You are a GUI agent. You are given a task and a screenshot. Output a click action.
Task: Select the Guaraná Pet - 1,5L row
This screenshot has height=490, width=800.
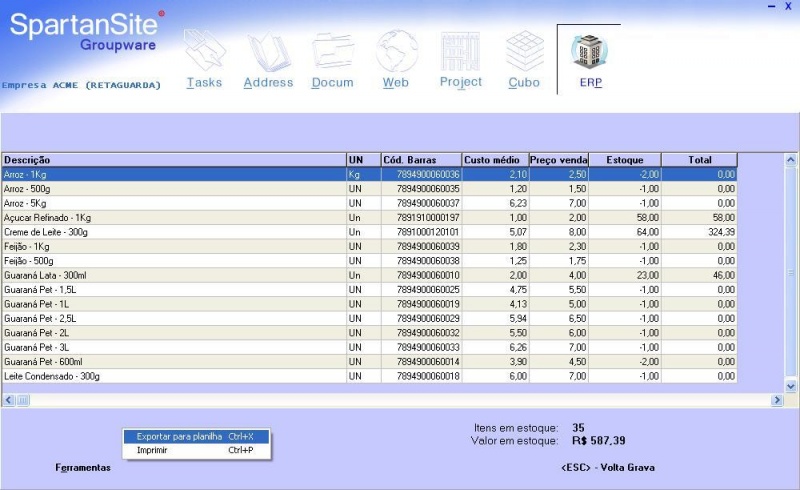click(369, 289)
